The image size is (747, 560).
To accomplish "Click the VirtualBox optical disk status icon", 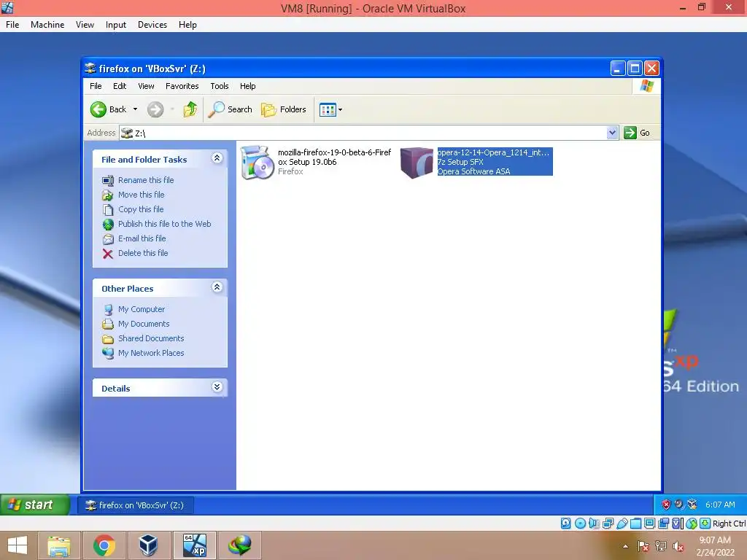I will [x=580, y=524].
